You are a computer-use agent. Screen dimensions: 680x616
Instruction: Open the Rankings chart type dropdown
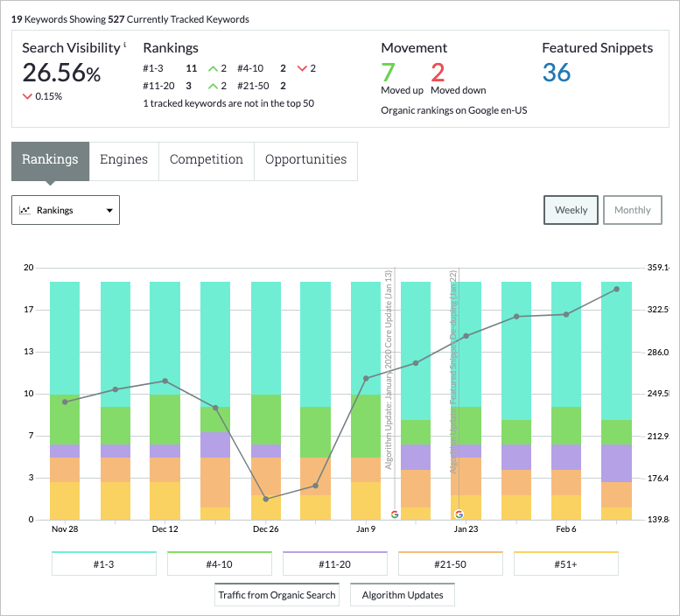[x=66, y=210]
